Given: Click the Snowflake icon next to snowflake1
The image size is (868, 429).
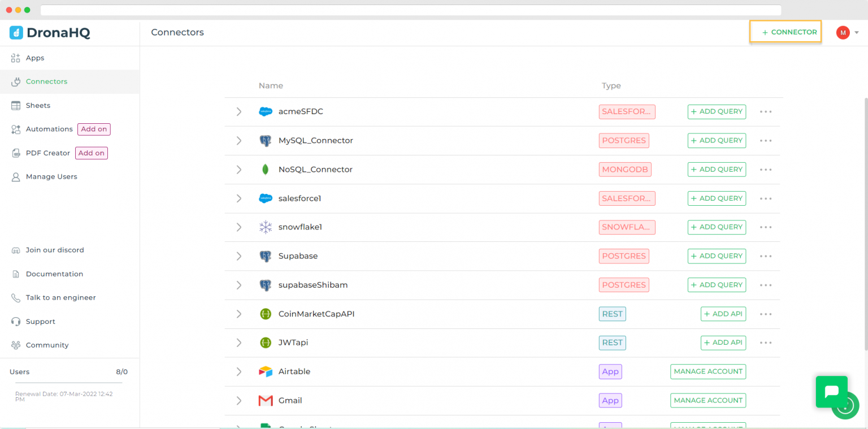Looking at the screenshot, I should click(266, 227).
